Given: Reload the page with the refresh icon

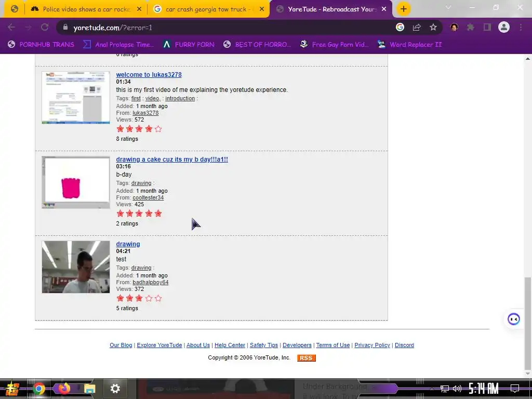Looking at the screenshot, I should pos(45,28).
